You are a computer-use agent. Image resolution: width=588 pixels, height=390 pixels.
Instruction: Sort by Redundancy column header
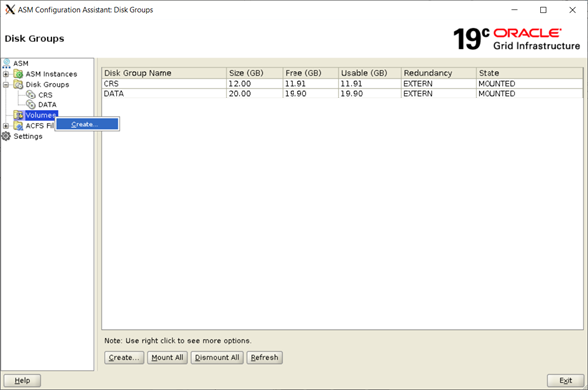coord(439,73)
